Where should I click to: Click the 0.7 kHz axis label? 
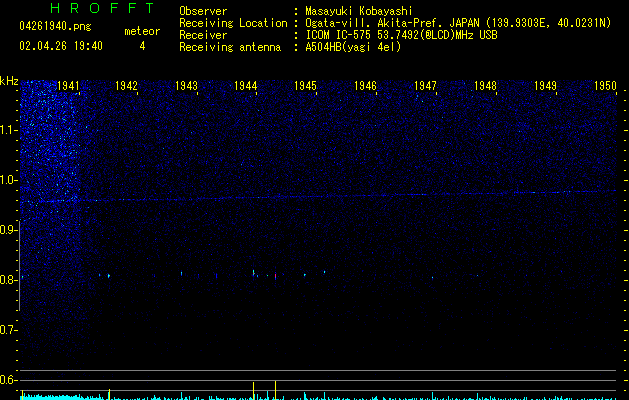point(8,330)
